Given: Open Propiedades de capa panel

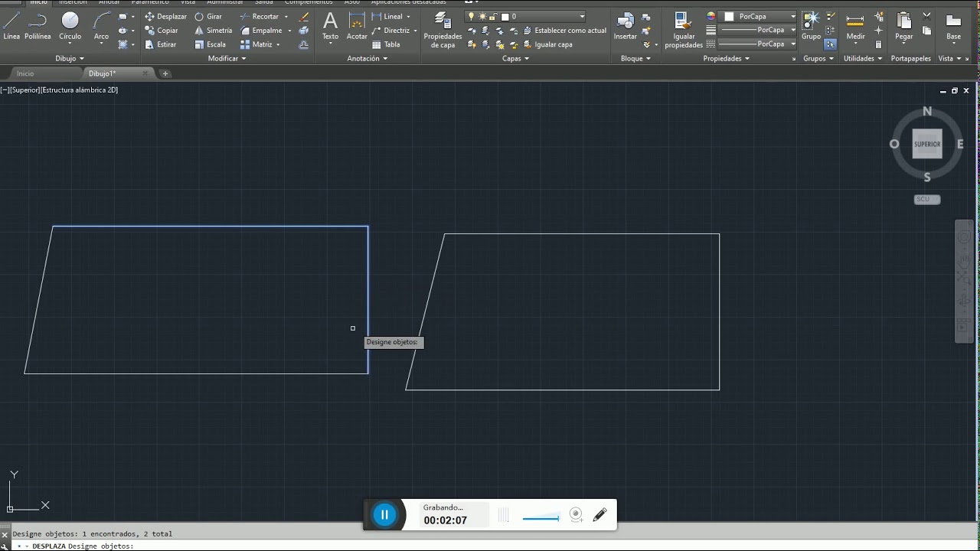Looking at the screenshot, I should point(443,31).
